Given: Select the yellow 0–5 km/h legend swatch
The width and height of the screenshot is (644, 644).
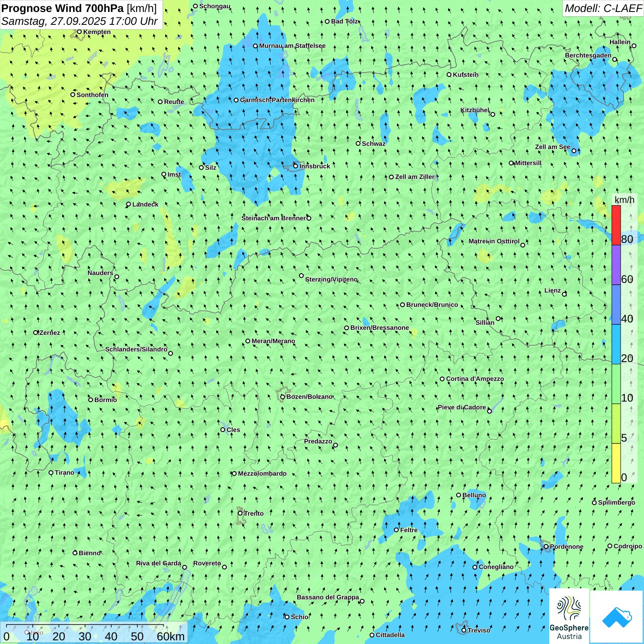Looking at the screenshot, I should click(x=616, y=463).
